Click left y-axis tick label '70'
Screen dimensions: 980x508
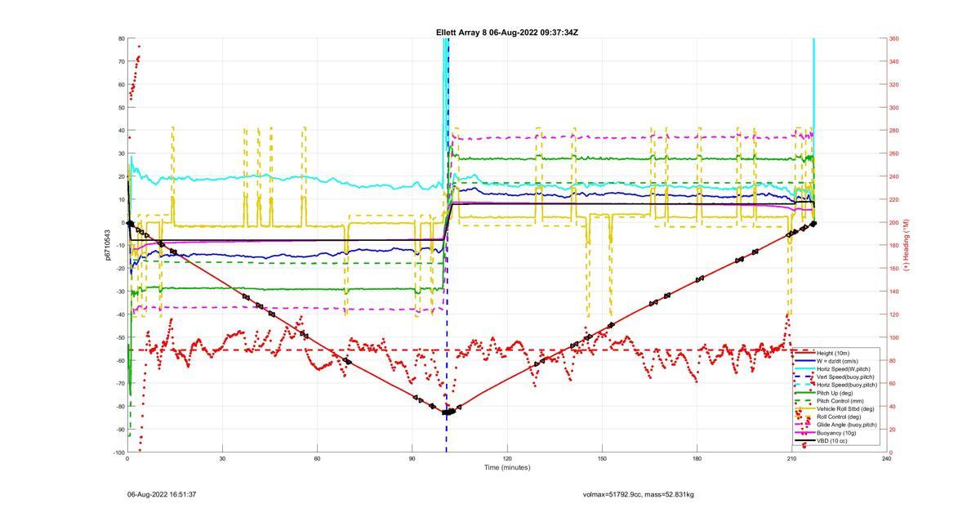pyautogui.click(x=121, y=62)
